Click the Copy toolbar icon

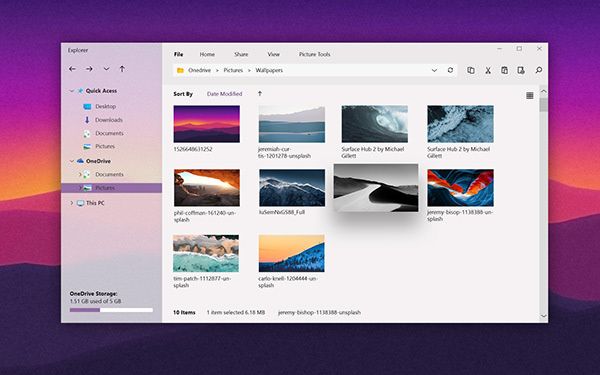click(x=471, y=70)
